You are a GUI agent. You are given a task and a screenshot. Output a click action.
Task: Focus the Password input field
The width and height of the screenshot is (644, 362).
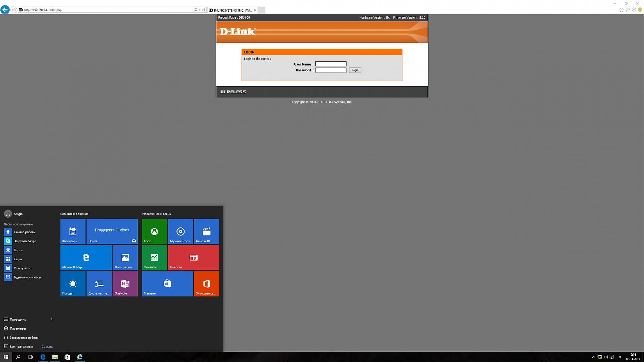pos(331,70)
